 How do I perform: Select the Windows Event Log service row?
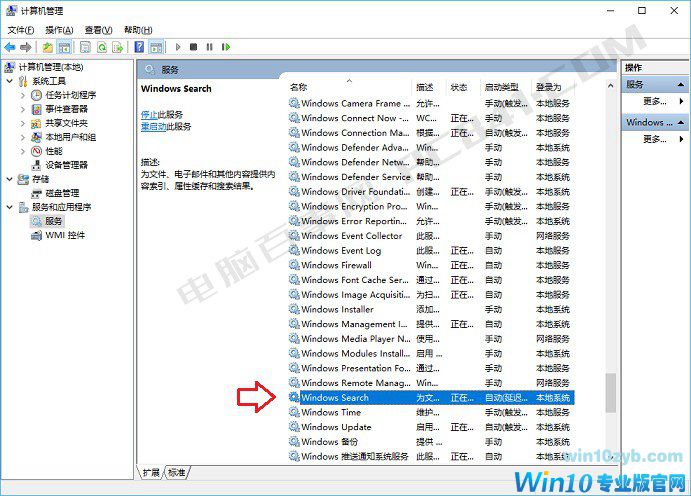click(x=431, y=250)
